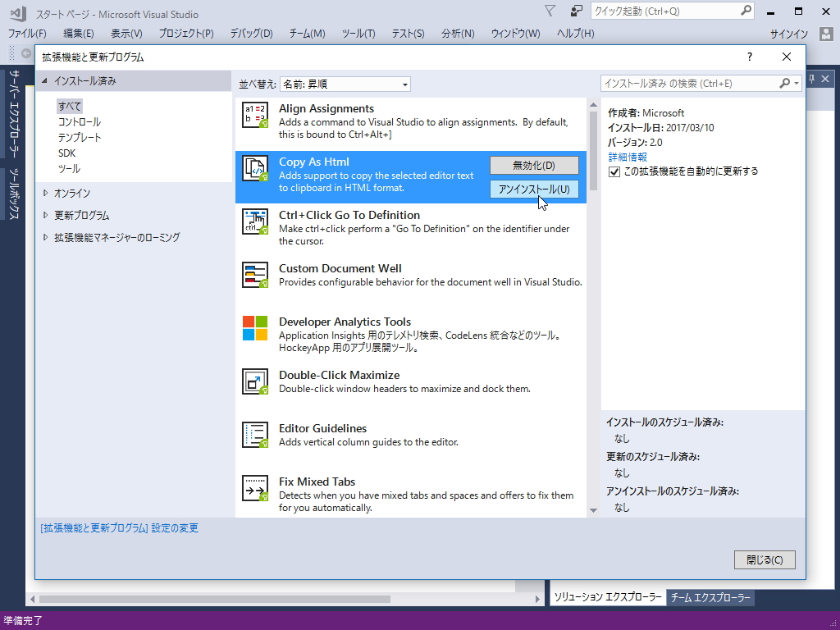Open the ファイル(F) menu
Viewport: 840px width, 630px height.
[27, 34]
